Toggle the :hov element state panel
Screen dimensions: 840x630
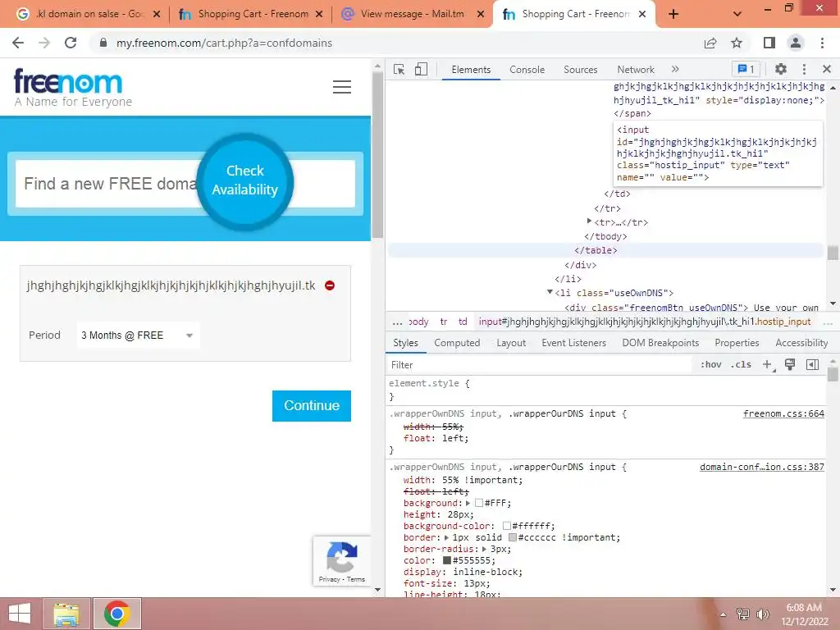[711, 365]
